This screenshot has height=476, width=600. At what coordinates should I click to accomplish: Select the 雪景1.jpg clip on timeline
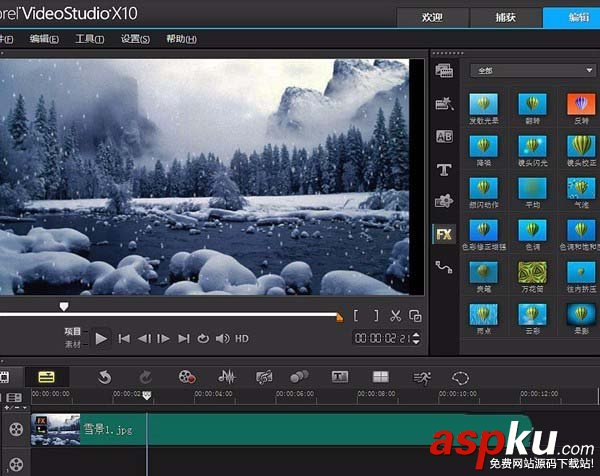tap(281, 429)
